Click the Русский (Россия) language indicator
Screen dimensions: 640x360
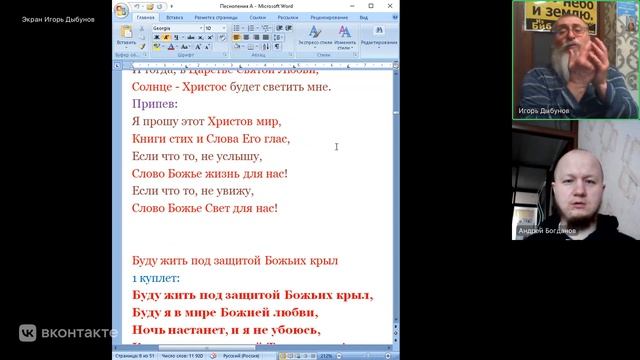pyautogui.click(x=241, y=356)
